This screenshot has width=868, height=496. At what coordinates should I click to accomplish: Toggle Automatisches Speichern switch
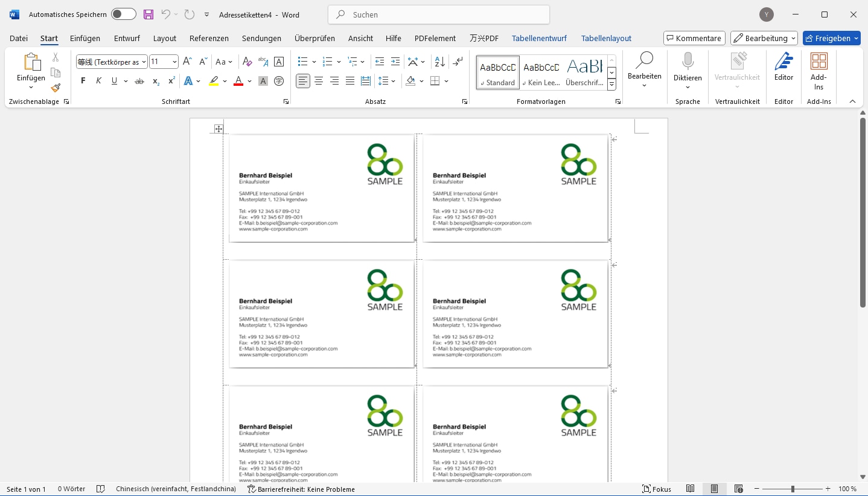[124, 14]
